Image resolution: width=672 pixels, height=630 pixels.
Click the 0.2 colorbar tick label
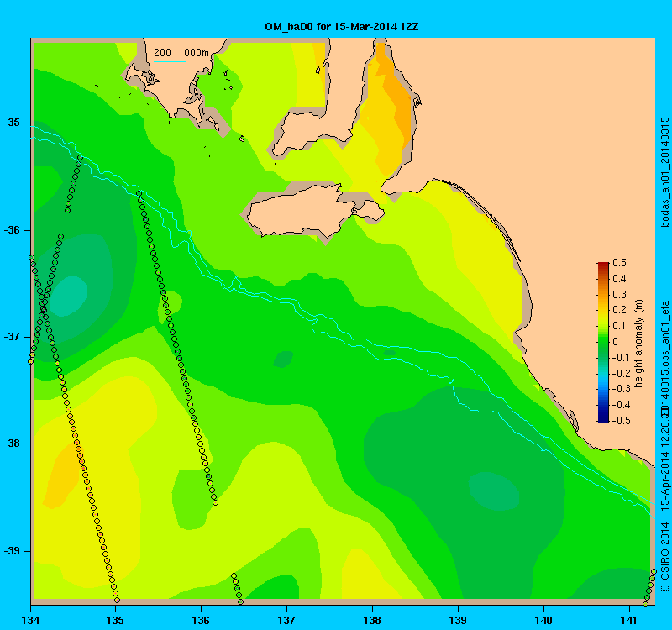point(619,310)
